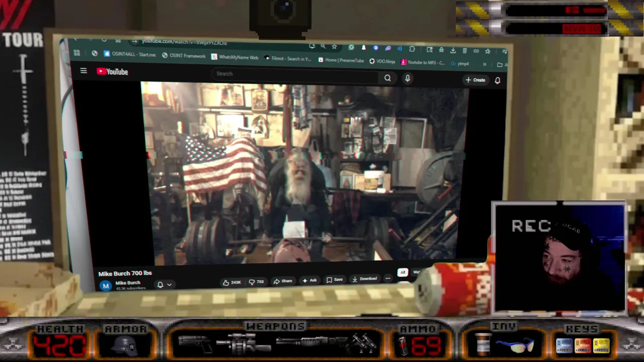Viewport: 644px width, 362px height.
Task: Click the zoom magnifier icon in address bar
Action: point(323,46)
